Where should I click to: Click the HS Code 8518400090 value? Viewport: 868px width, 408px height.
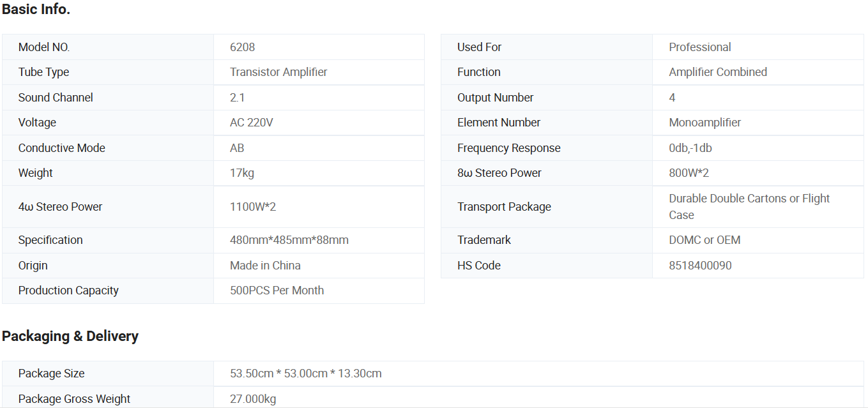[x=701, y=266]
